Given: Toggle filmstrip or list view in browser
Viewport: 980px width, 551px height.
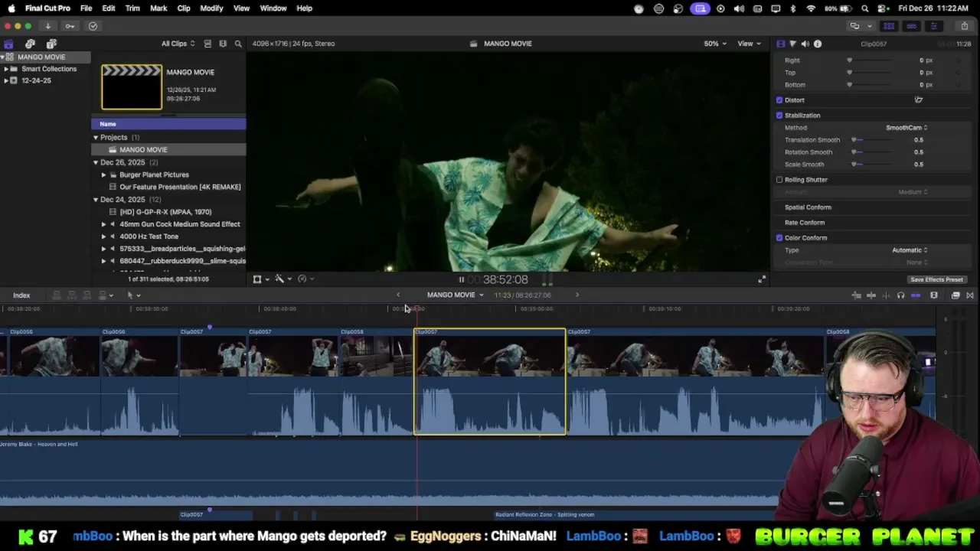Looking at the screenshot, I should coord(207,44).
